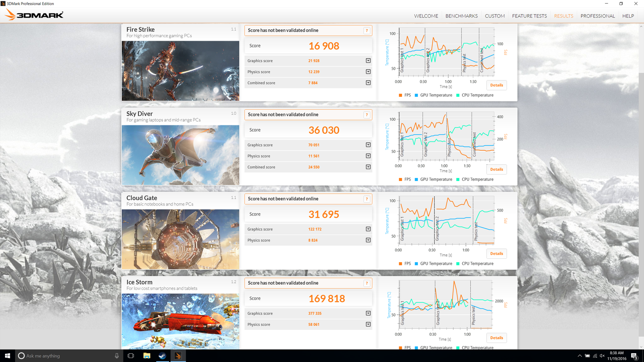Open Action Center notifications
The height and width of the screenshot is (362, 644).
(x=634, y=356)
